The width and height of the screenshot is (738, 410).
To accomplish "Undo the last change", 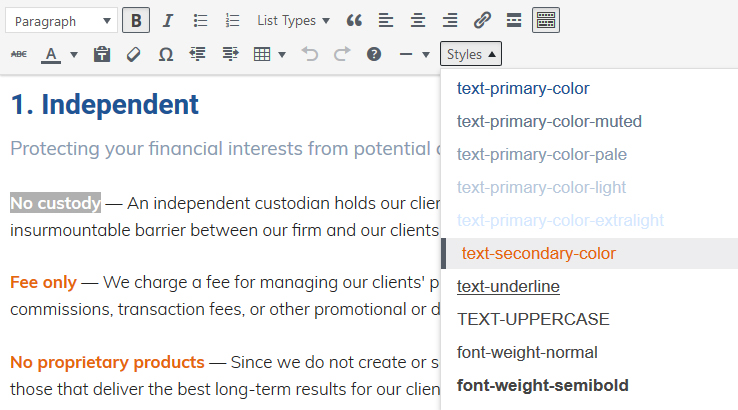I will pos(310,54).
